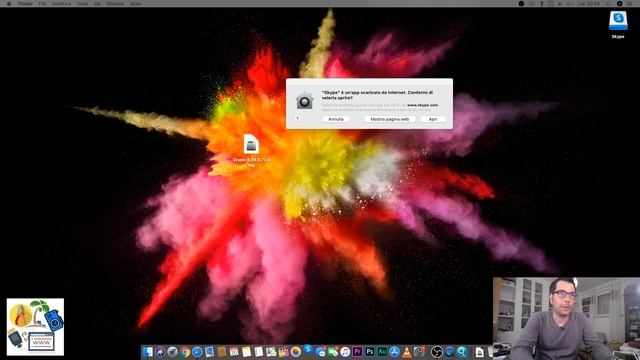The width and height of the screenshot is (640, 360).
Task: Click the channel logo image overlay
Action: point(35,327)
